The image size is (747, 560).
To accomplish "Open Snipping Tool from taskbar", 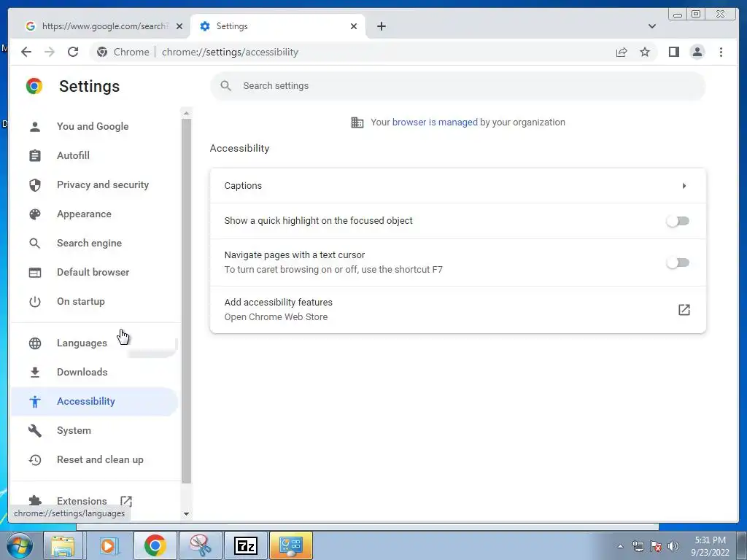I will (x=201, y=545).
